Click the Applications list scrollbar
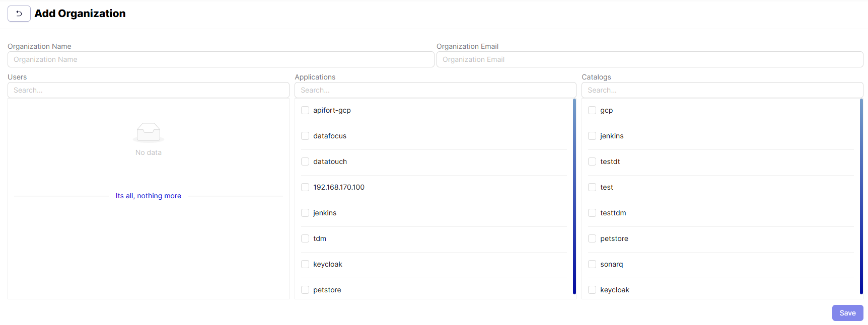Screen dimensions: 868x325 point(574,196)
